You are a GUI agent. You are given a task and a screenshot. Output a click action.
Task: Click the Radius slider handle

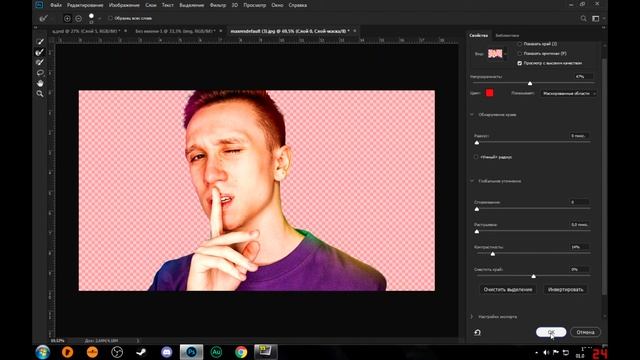point(477,142)
